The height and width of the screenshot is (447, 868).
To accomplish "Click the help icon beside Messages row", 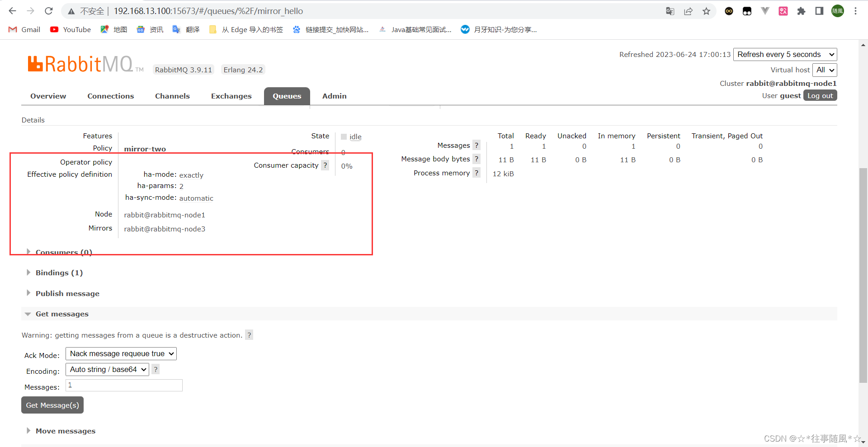I will click(x=476, y=145).
